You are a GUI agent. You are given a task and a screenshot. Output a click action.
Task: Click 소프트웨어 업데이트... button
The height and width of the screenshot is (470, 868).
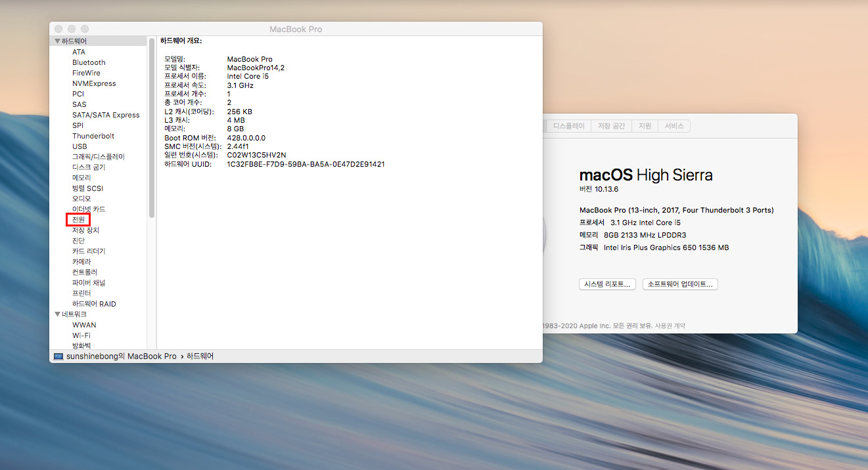pos(680,284)
